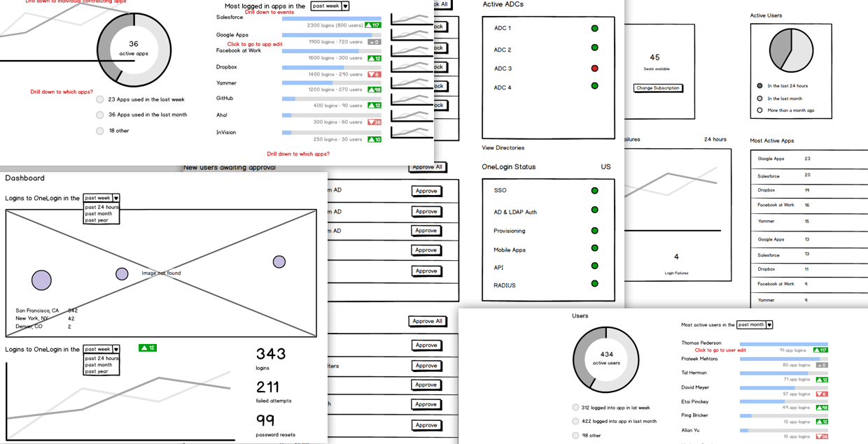868x444 pixels.
Task: Click the '45' seats available value
Action: [x=654, y=57]
